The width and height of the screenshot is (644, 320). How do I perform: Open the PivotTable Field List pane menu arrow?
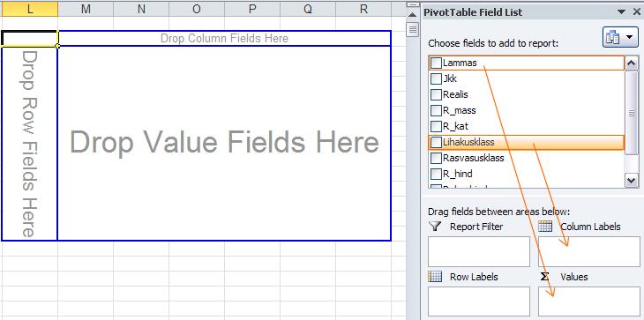[x=621, y=12]
